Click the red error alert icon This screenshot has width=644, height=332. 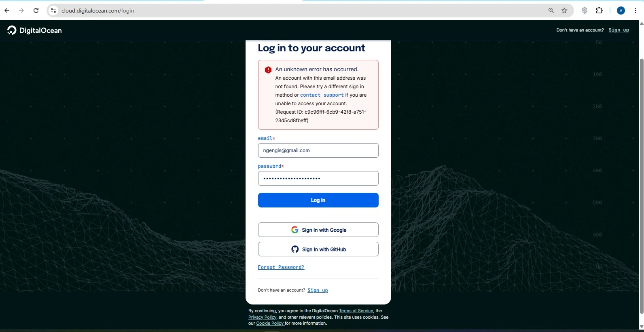tap(268, 70)
